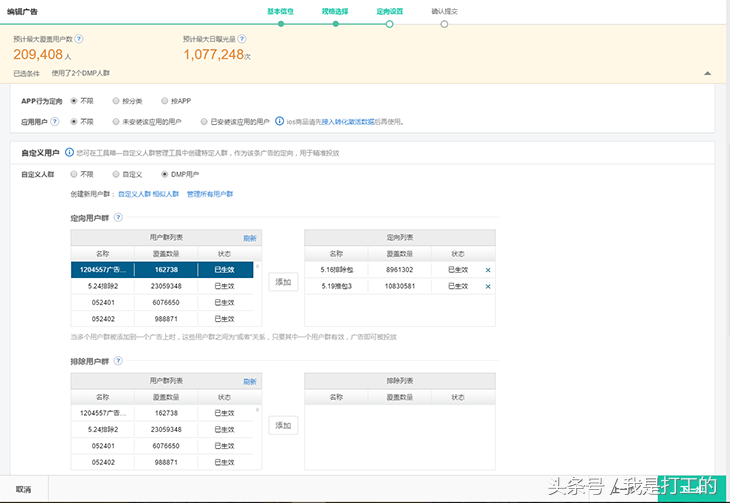Click help icon beside 定向用户群

(x=118, y=217)
